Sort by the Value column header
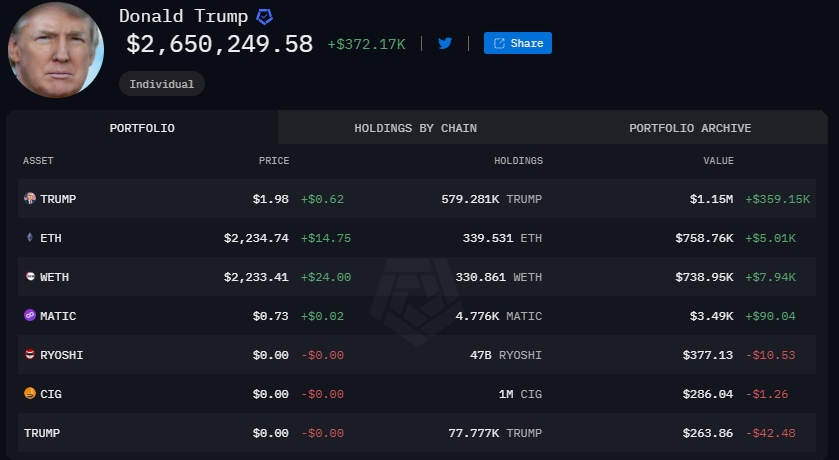Viewport: 839px width, 460px height. [x=718, y=161]
